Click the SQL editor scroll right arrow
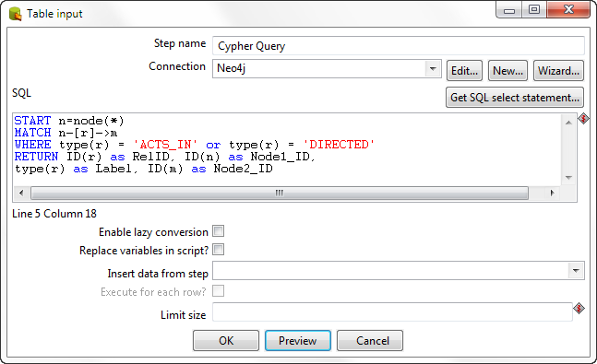The width and height of the screenshot is (597, 364). [552, 193]
